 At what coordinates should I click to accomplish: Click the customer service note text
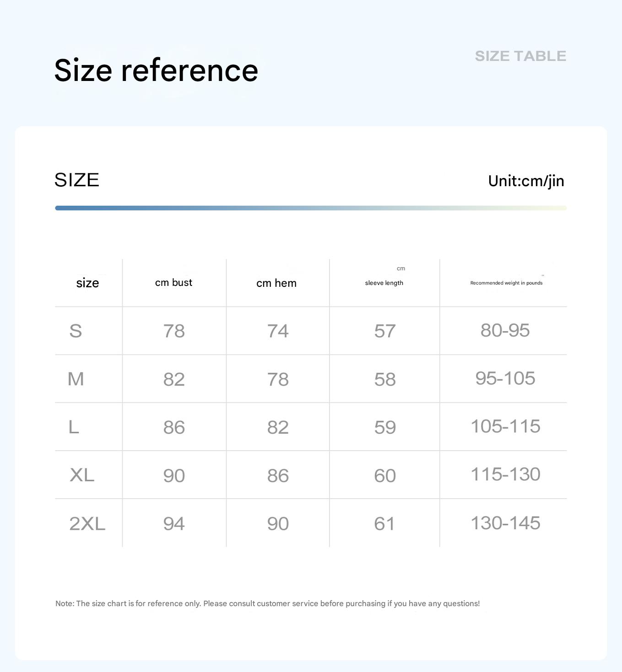point(267,603)
